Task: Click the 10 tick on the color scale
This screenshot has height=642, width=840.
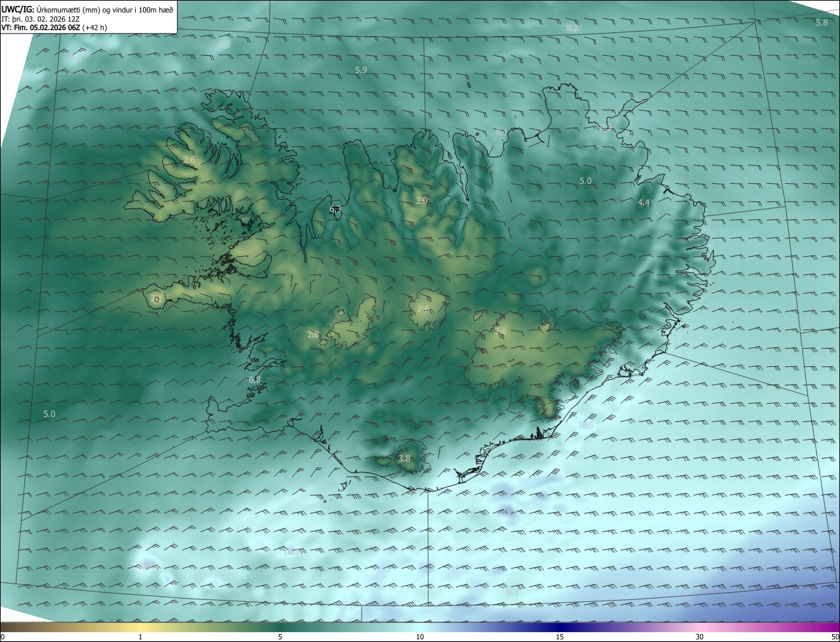Action: point(420,637)
